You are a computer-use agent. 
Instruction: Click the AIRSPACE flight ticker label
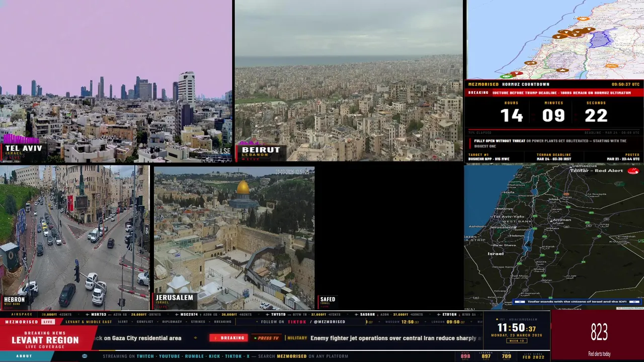pos(22,314)
